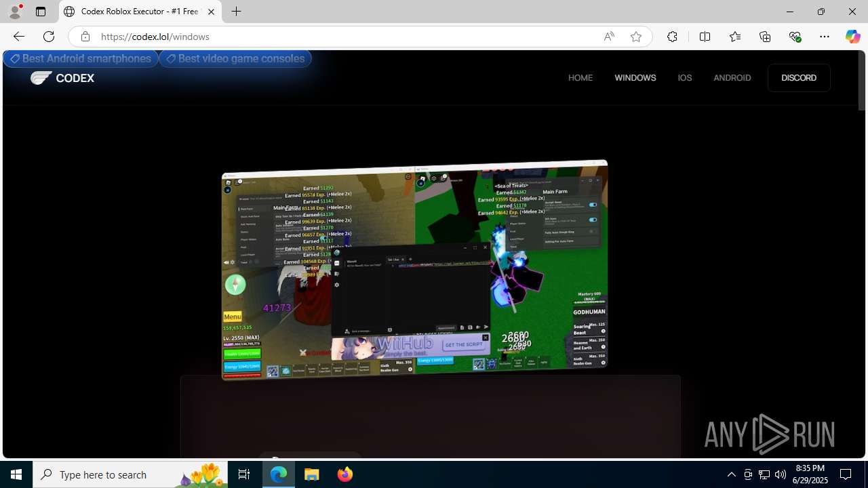This screenshot has width=868, height=488.
Task: Toggle Split screen view
Action: pyautogui.click(x=705, y=37)
